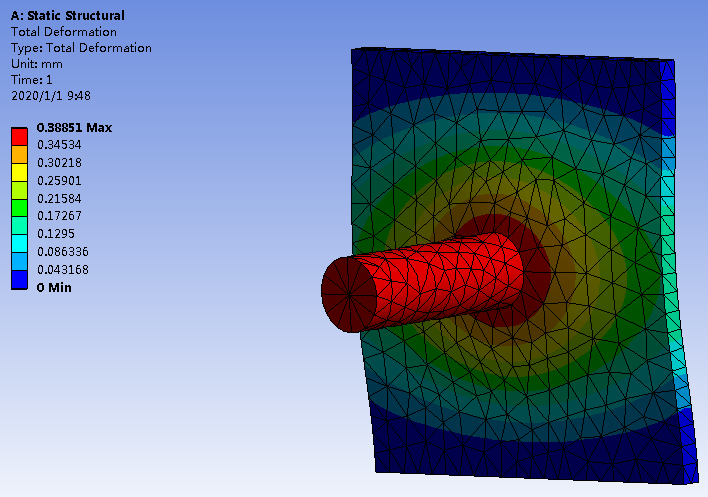
Task: Click the 'A: Static Structural' title text
Action: point(67,16)
